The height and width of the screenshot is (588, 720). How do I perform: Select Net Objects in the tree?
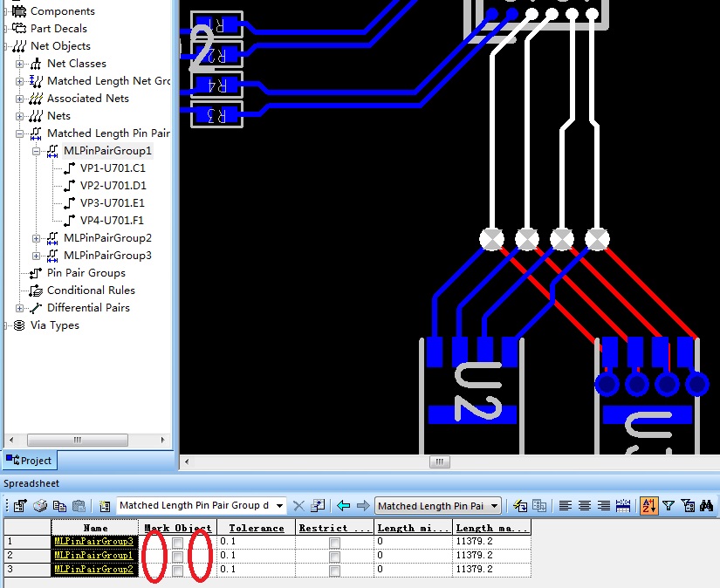pyautogui.click(x=60, y=46)
